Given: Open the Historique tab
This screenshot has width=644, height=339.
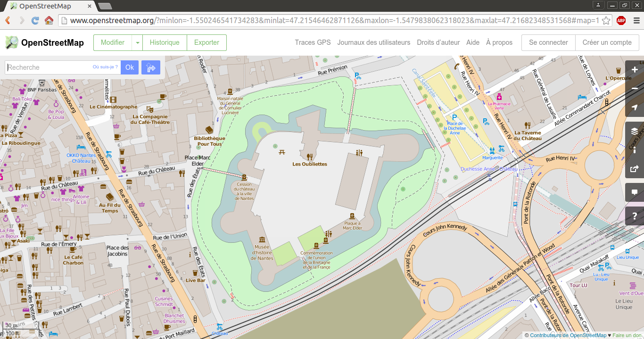Looking at the screenshot, I should (x=165, y=42).
